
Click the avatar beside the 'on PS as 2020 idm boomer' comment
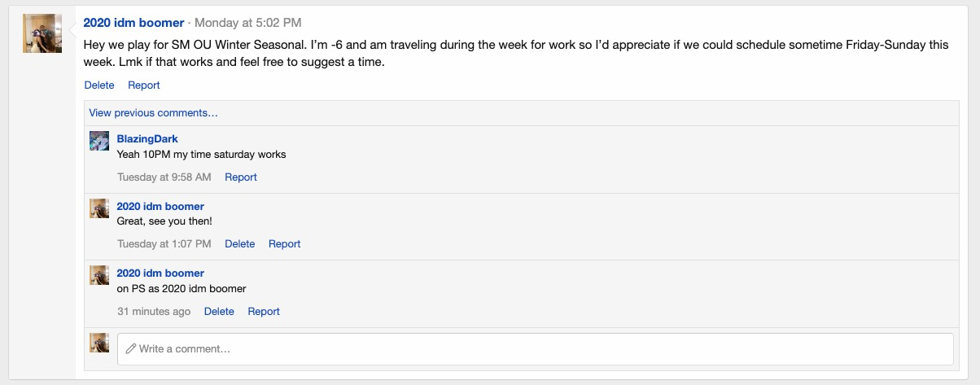coord(99,275)
